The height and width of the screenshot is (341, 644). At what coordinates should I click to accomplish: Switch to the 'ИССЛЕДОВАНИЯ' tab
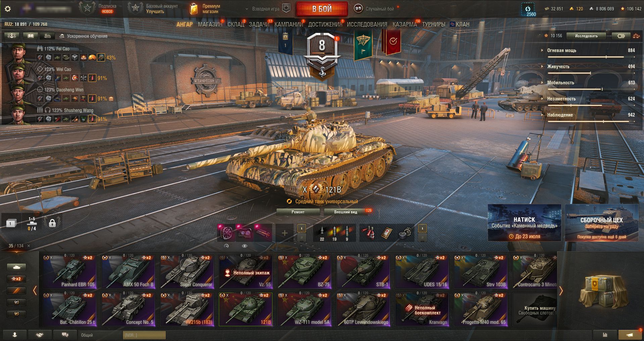point(367,25)
